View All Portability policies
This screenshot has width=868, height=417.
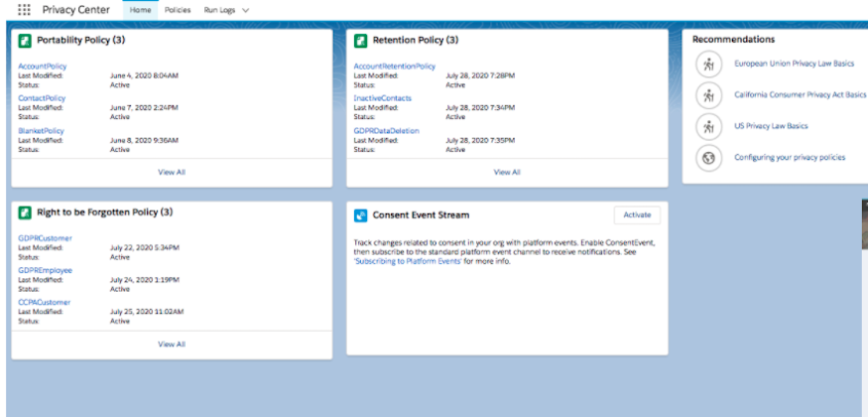click(172, 172)
